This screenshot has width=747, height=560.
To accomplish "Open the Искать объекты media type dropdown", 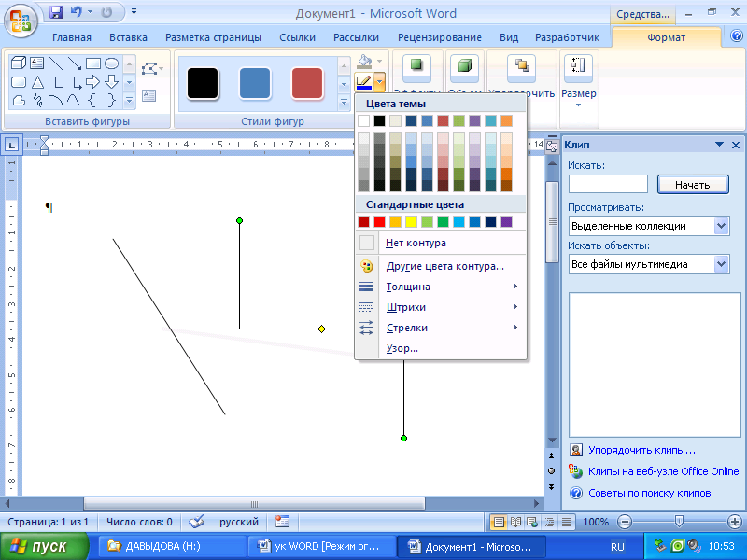I will [x=721, y=264].
